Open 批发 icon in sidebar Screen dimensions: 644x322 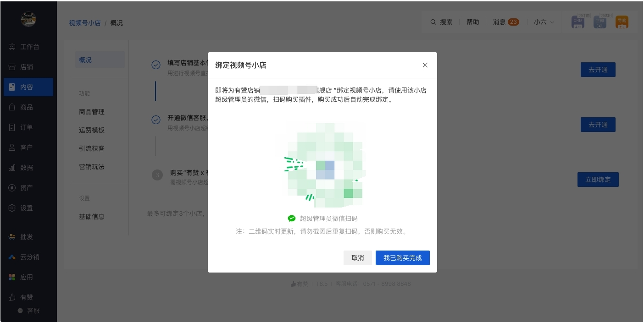coord(12,237)
